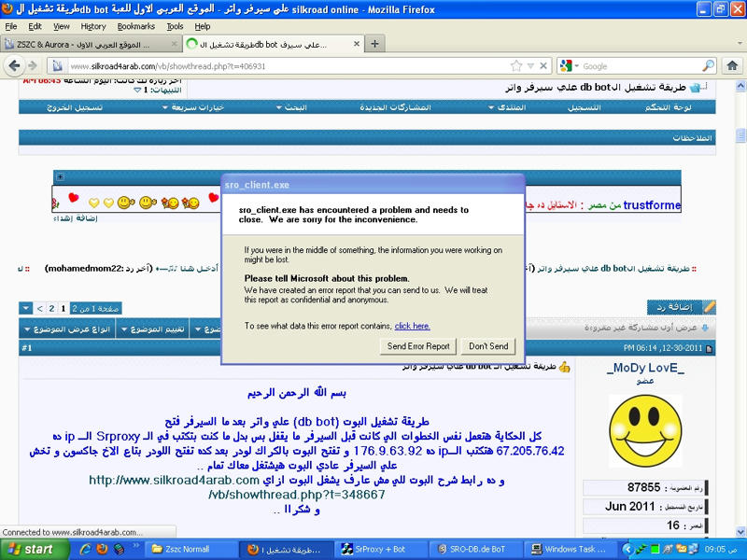
Task: Click the third quick launch icon
Action: [119, 550]
